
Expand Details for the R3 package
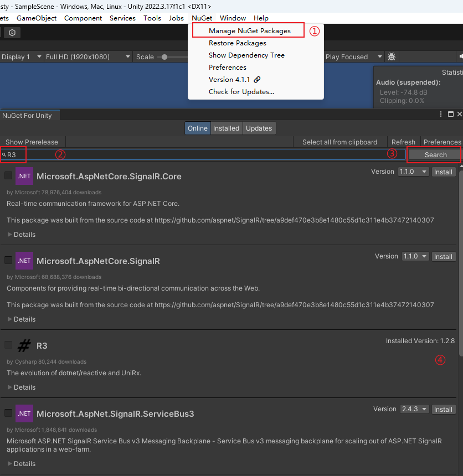[21, 387]
